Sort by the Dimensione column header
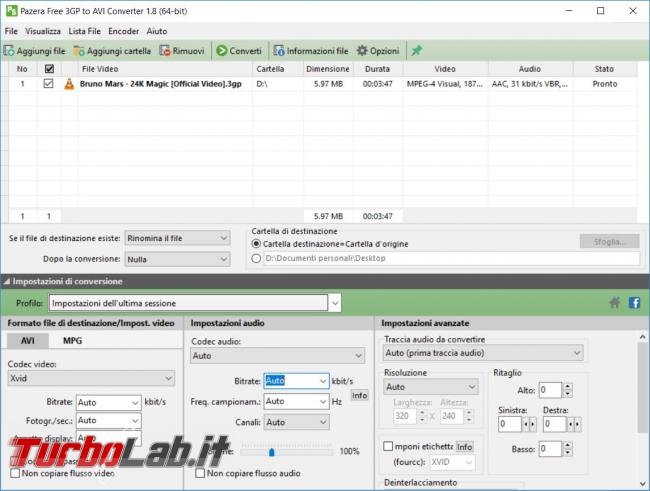This screenshot has width=650, height=491. click(327, 69)
